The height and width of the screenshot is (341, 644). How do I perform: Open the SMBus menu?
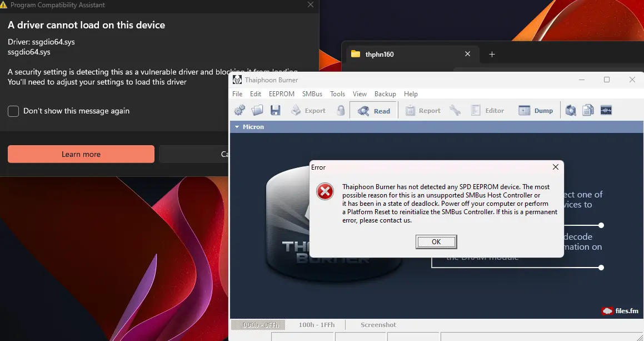tap(312, 94)
